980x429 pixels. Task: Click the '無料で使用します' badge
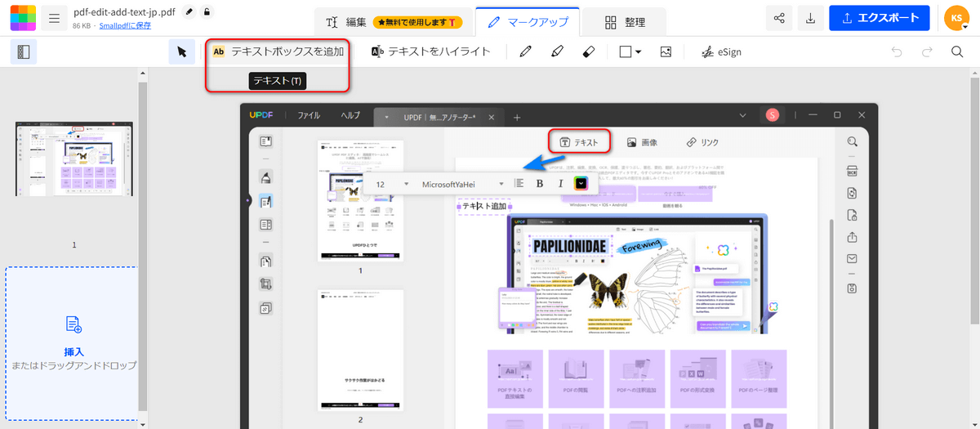click(x=418, y=22)
